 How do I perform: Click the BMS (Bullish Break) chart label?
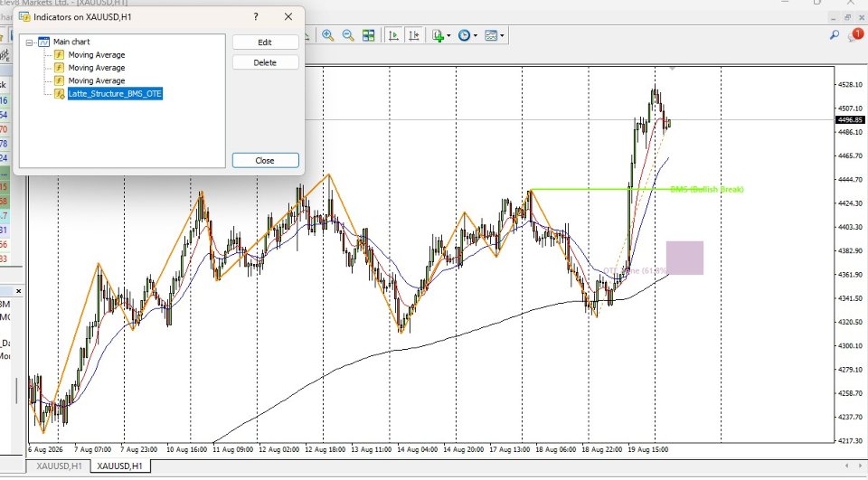pyautogui.click(x=707, y=189)
